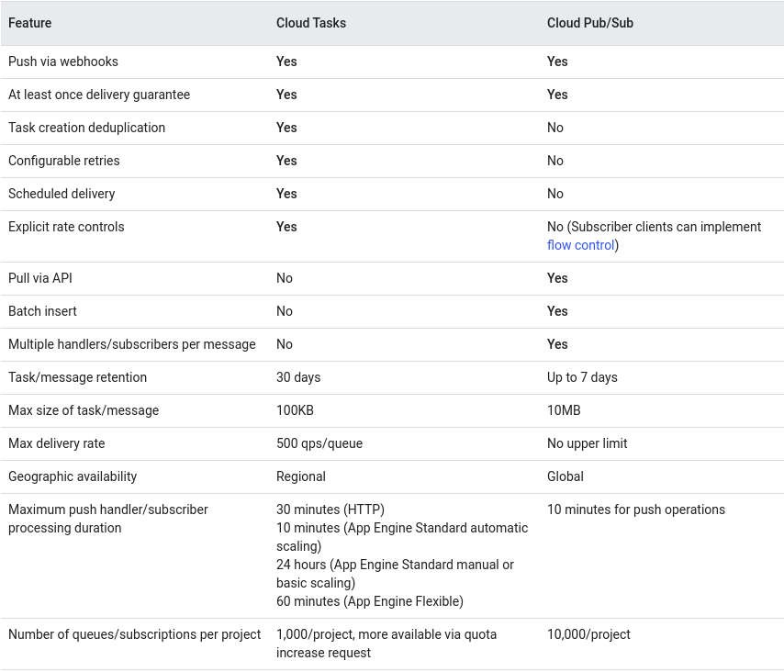Image resolution: width=784 pixels, height=672 pixels.
Task: Select the Task creation deduplication label
Action: (x=87, y=128)
